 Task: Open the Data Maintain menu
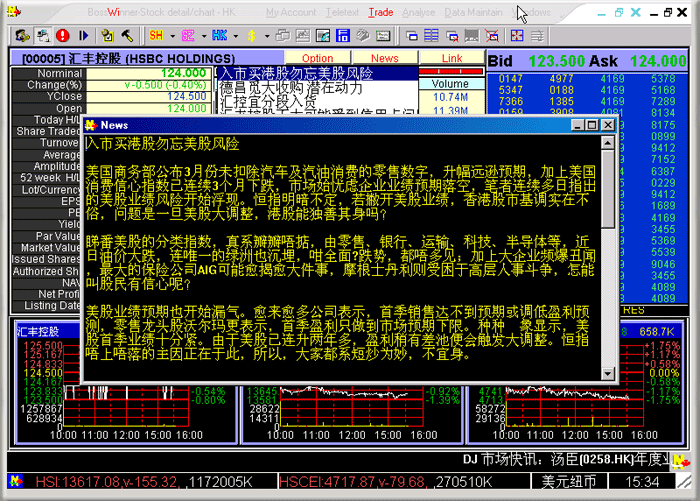pos(473,13)
